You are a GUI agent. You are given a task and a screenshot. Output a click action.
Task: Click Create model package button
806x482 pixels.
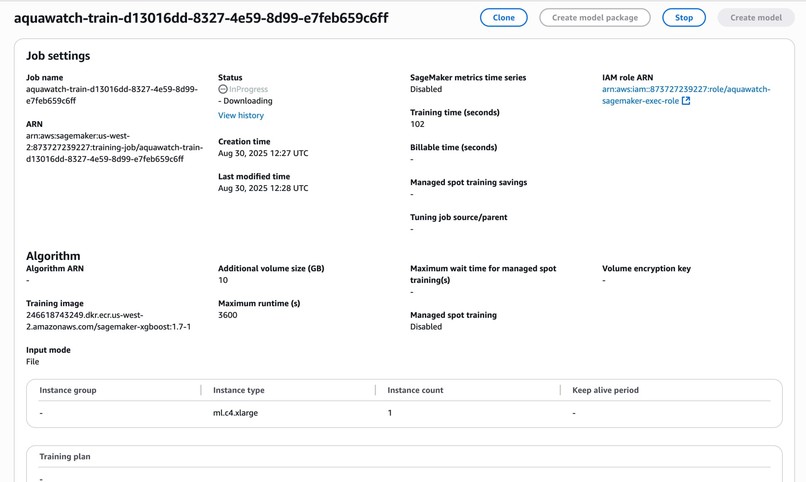(595, 17)
